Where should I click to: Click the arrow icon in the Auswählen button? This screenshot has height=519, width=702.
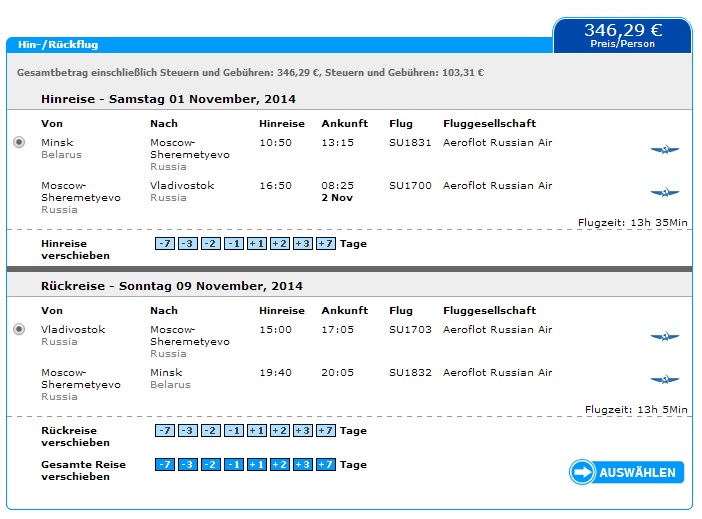pos(582,472)
